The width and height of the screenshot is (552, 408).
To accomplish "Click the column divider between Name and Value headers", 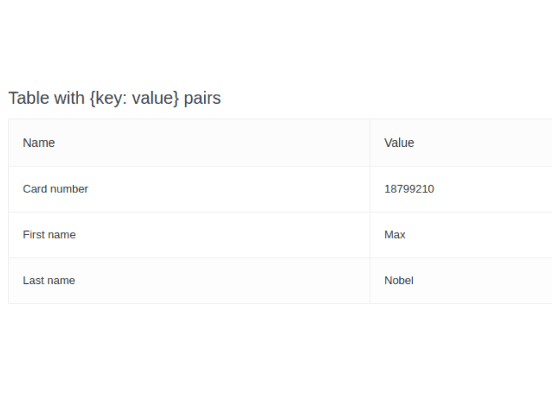I will click(x=370, y=143).
